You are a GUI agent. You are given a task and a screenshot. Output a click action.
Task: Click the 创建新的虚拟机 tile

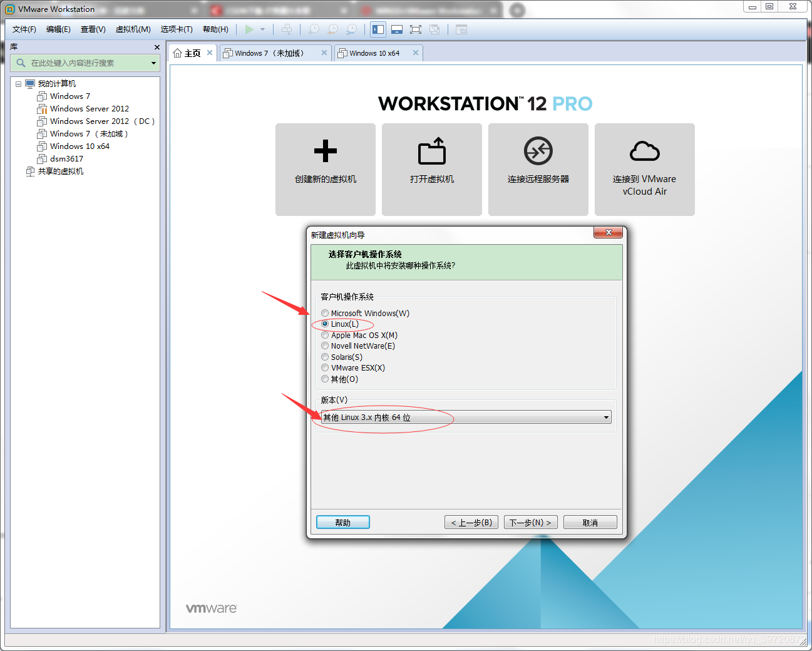326,170
